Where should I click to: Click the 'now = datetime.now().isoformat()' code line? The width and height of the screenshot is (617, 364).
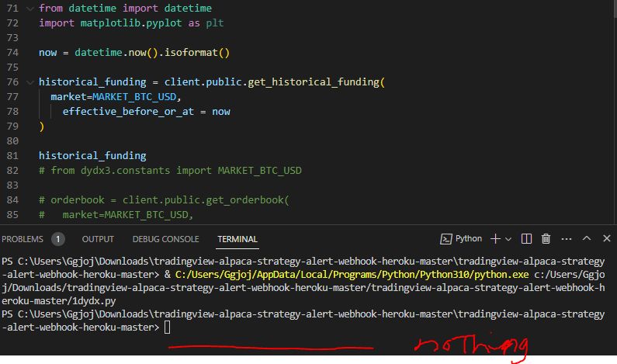click(134, 53)
